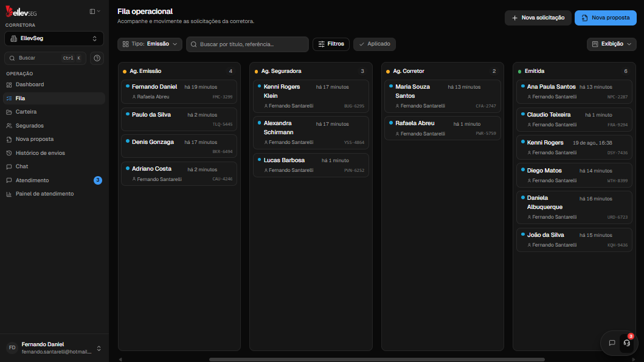Click the Nova proposta sidebar icon
This screenshot has height=362, width=644.
click(x=9, y=140)
